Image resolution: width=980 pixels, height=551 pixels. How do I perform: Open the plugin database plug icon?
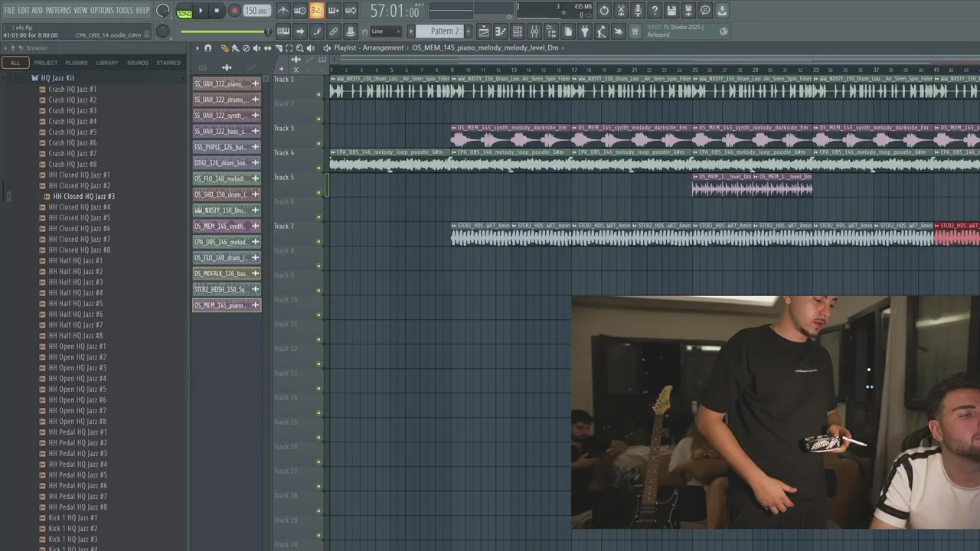coord(585,31)
